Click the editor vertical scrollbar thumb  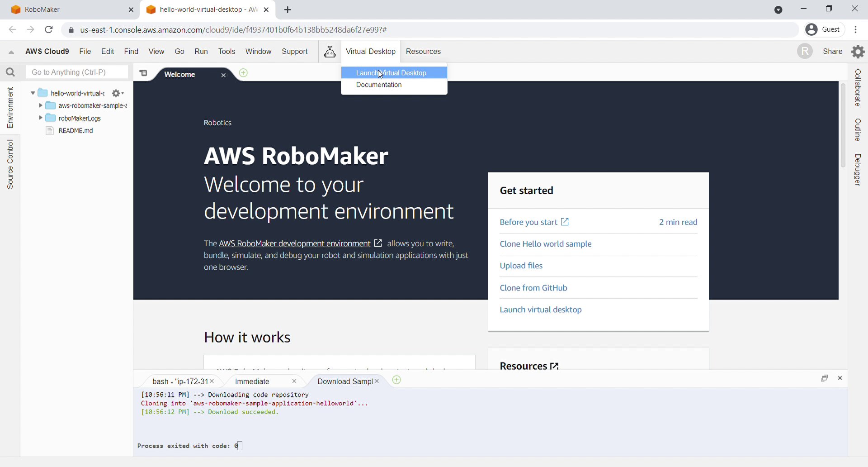point(843,125)
